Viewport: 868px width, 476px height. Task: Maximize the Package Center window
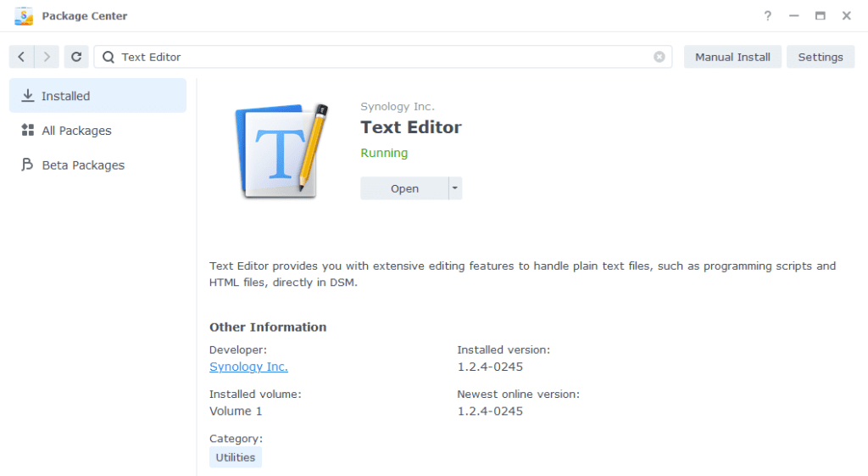tap(821, 16)
